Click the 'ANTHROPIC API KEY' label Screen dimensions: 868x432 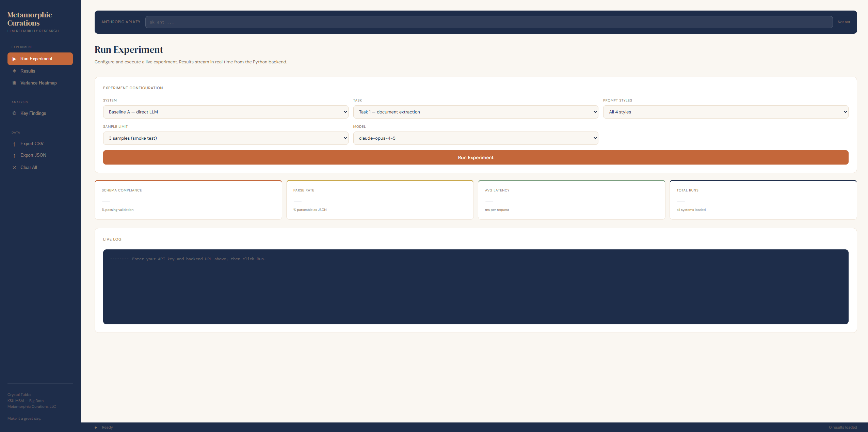(121, 22)
